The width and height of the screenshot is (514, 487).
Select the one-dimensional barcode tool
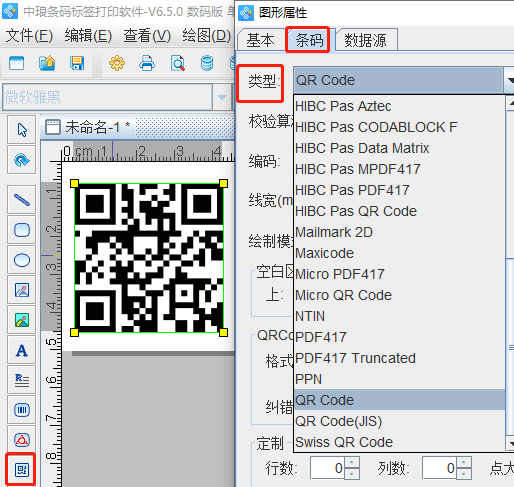[x=22, y=410]
